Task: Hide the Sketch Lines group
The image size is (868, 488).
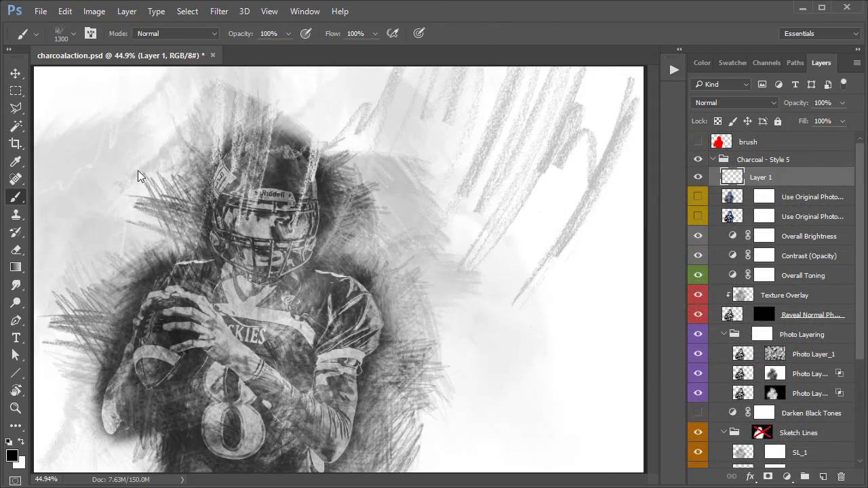Action: 698,432
